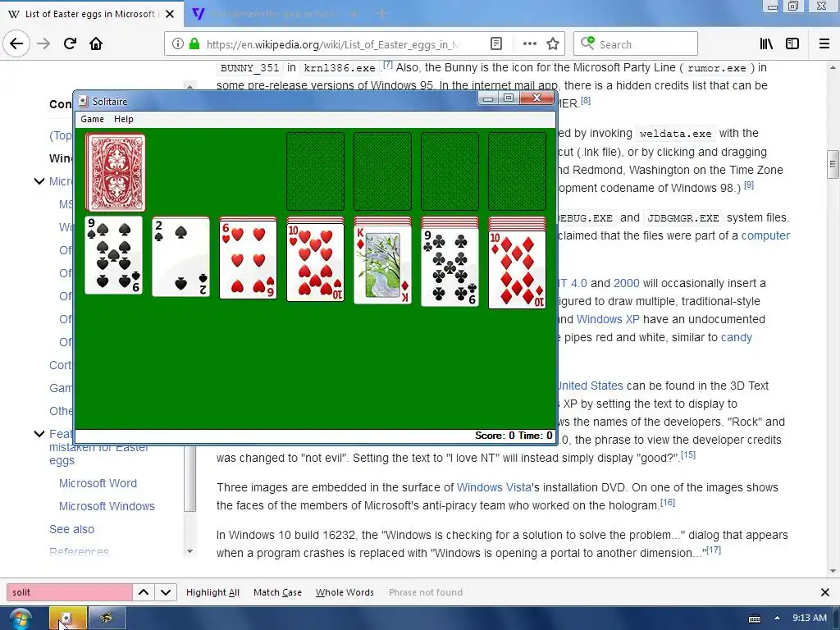This screenshot has height=630, width=840.
Task: Follow the Windows XP link
Action: 608,319
